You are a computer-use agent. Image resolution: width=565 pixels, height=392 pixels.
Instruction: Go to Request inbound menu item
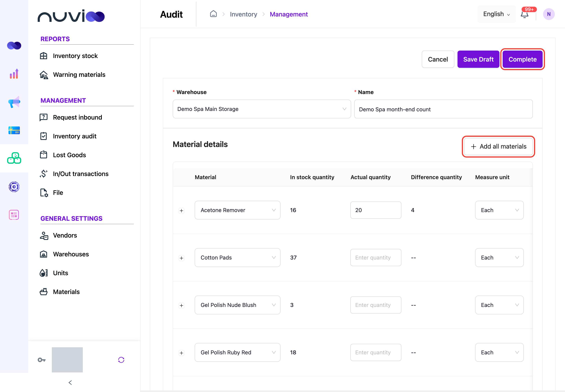click(x=77, y=117)
